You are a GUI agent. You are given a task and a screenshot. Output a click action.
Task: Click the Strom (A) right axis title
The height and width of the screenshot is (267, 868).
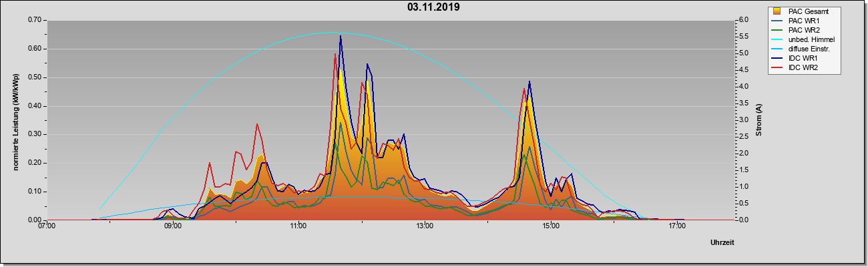758,120
